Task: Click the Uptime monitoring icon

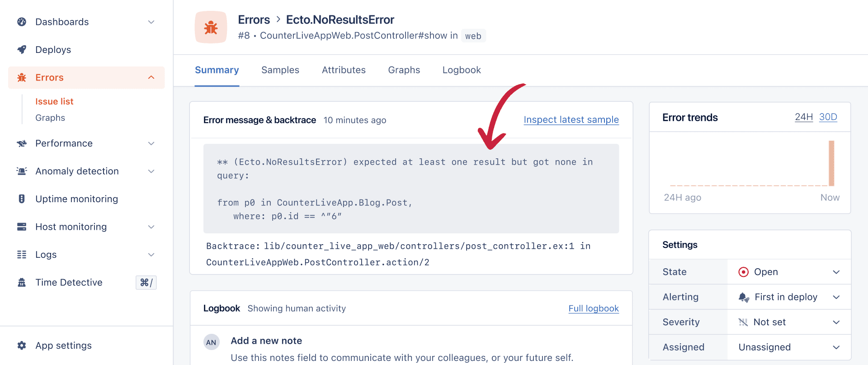Action: [x=21, y=199]
